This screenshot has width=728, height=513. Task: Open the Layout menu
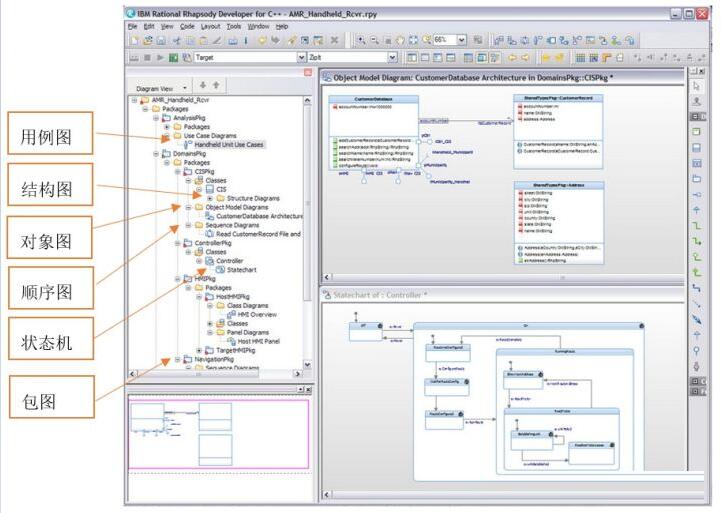(210, 26)
